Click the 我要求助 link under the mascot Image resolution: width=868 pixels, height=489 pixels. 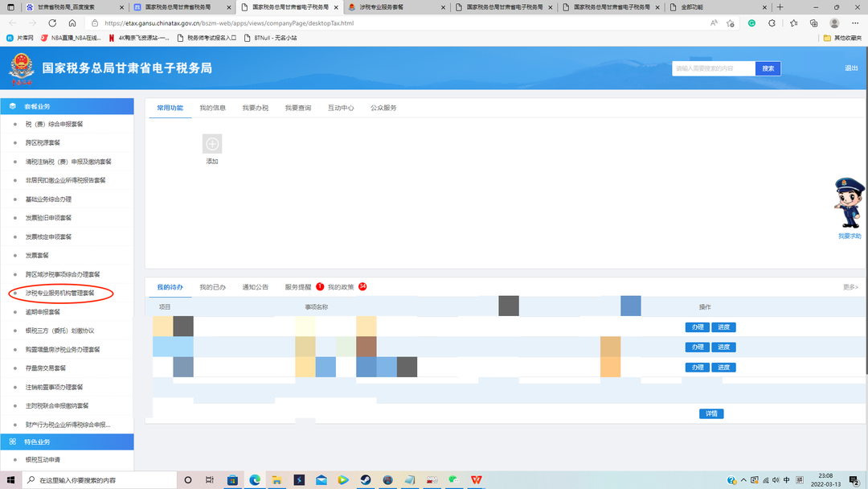(850, 236)
